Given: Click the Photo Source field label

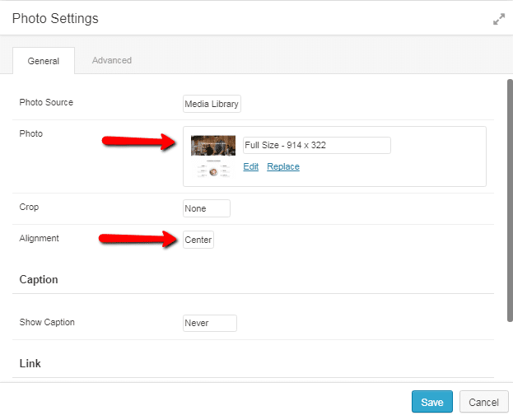Looking at the screenshot, I should (x=46, y=103).
